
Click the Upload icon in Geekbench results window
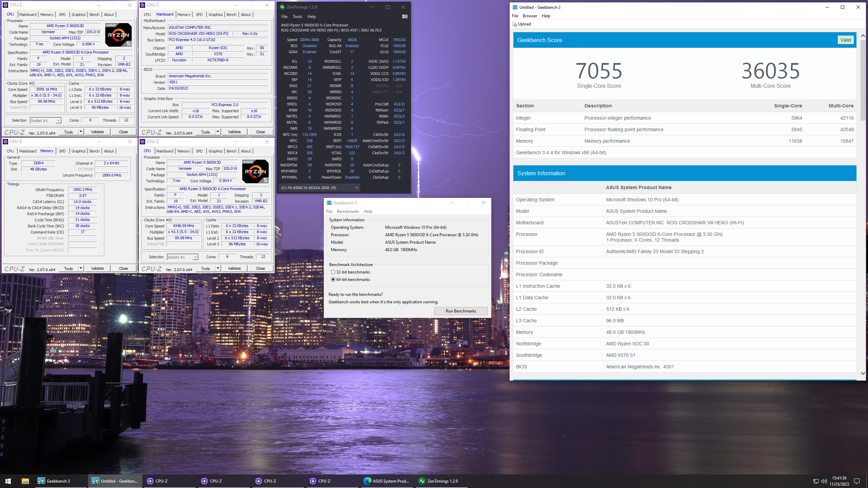[514, 24]
